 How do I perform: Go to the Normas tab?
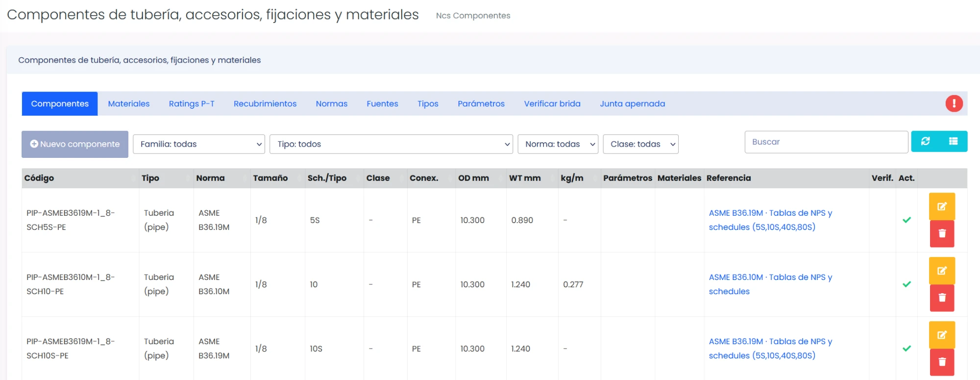pos(332,103)
